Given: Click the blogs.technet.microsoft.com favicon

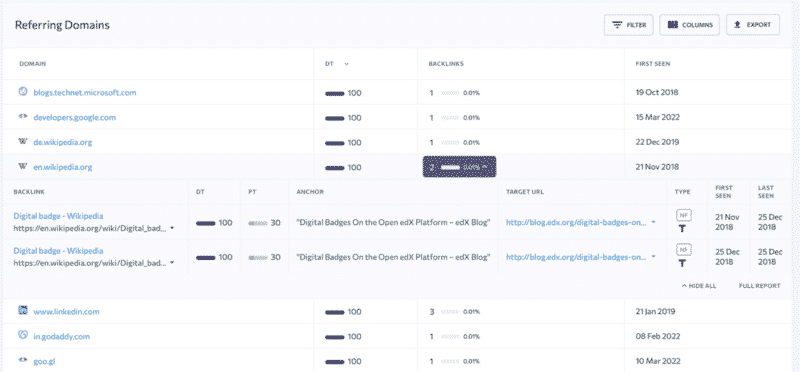Looking at the screenshot, I should coord(22,92).
